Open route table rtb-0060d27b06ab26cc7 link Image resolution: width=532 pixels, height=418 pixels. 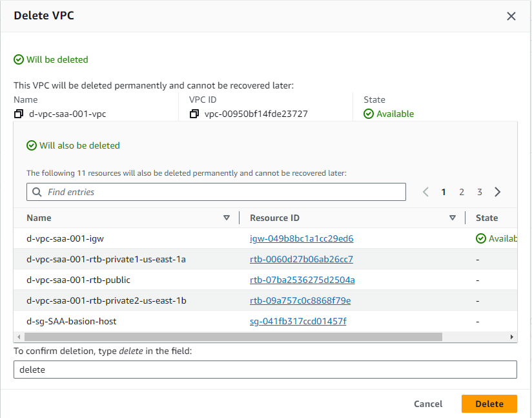point(302,259)
